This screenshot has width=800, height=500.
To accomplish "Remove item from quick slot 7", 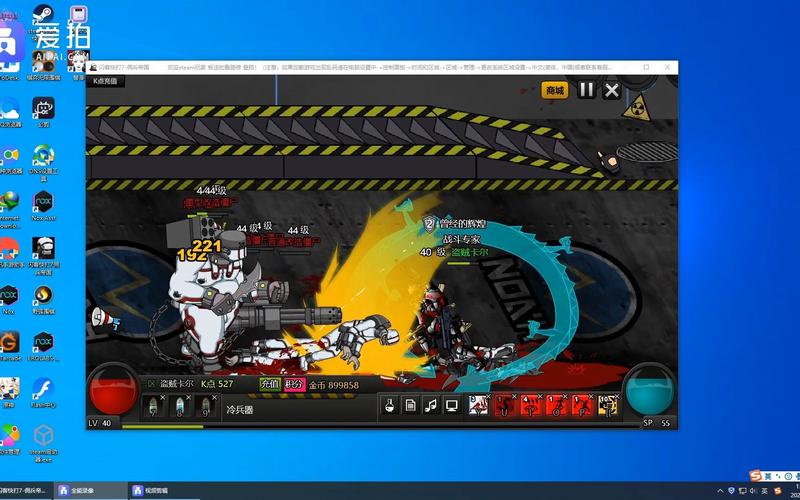I will pyautogui.click(x=163, y=397).
